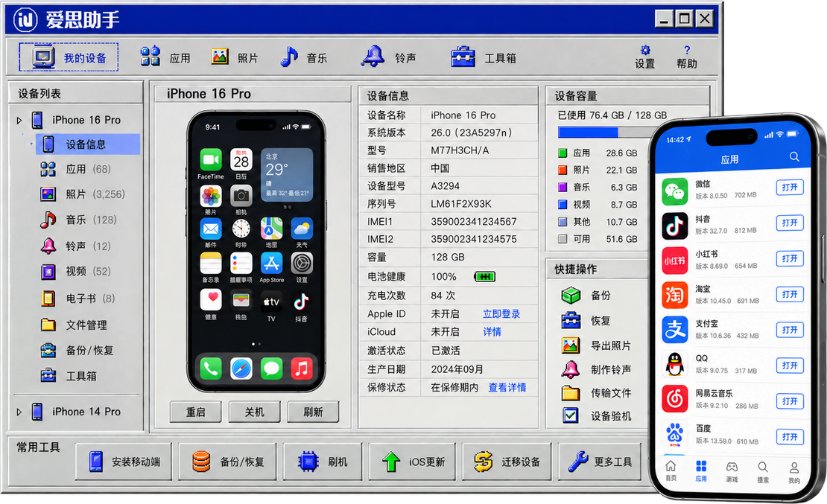Click 备份 quick action icon

pos(571,296)
